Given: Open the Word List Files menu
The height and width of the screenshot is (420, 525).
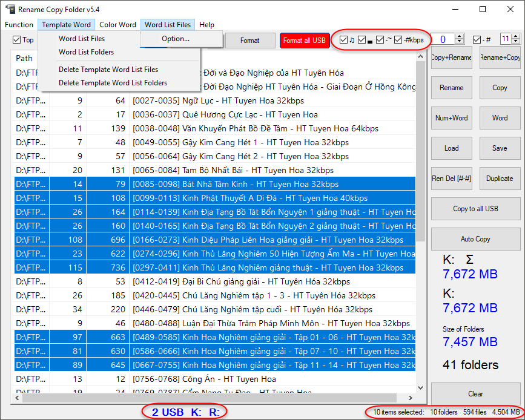Looking at the screenshot, I should tap(167, 25).
